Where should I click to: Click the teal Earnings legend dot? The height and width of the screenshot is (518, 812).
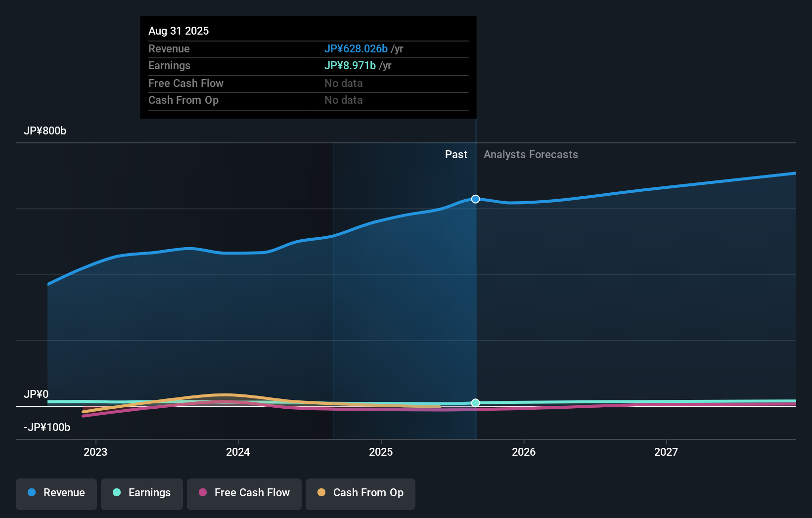click(x=117, y=493)
